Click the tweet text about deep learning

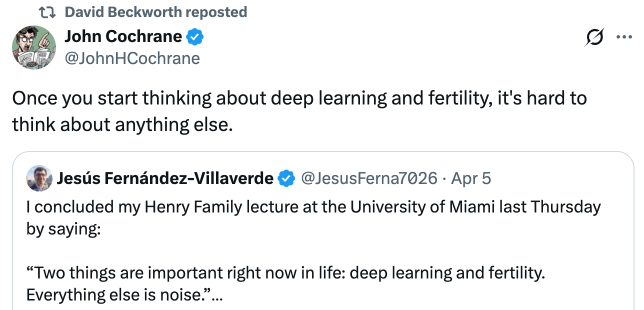coord(299,111)
